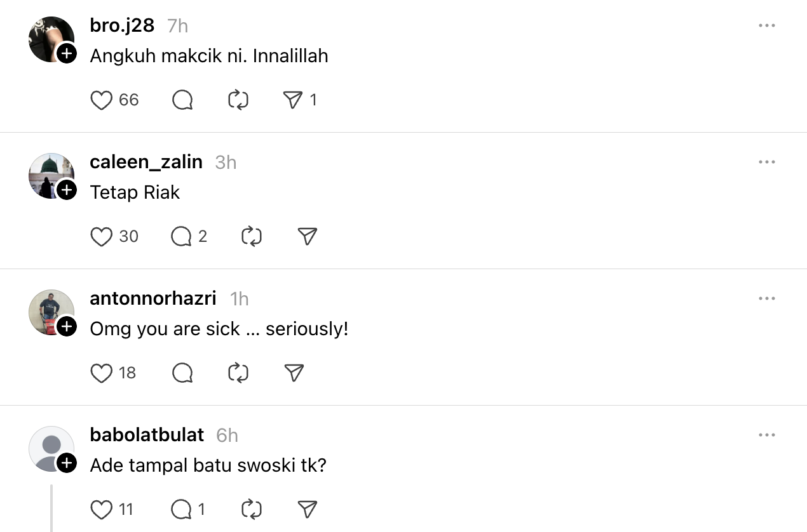Viewport: 807px width, 532px height.
Task: Open the reply icon on caleen_zalin's post
Action: pos(182,236)
